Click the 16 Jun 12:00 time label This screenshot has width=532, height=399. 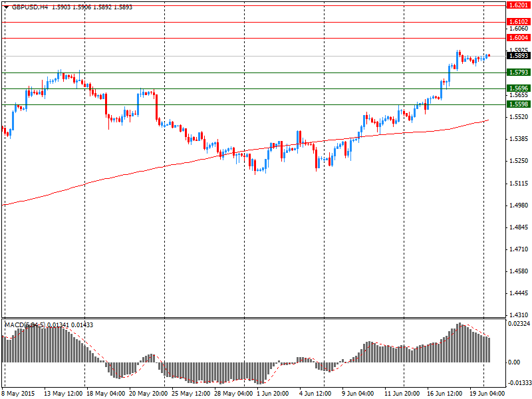pyautogui.click(x=445, y=394)
